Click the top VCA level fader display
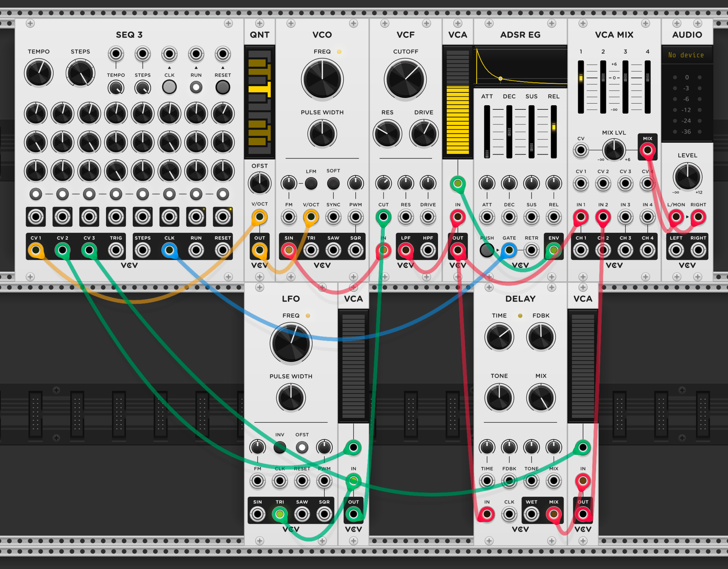 (x=458, y=102)
